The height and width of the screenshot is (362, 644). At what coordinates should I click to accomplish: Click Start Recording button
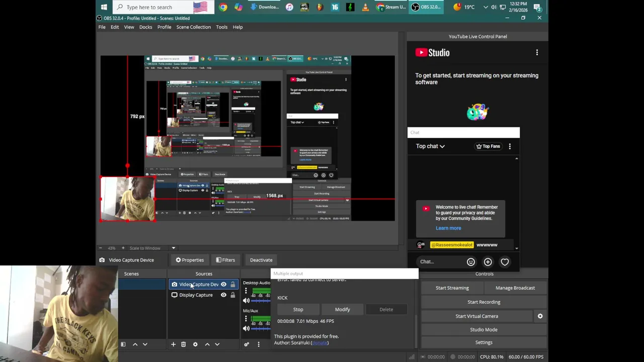484,302
